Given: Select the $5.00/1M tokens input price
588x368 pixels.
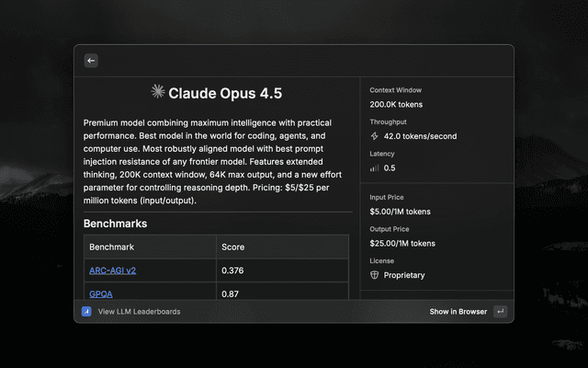Looking at the screenshot, I should (400, 212).
